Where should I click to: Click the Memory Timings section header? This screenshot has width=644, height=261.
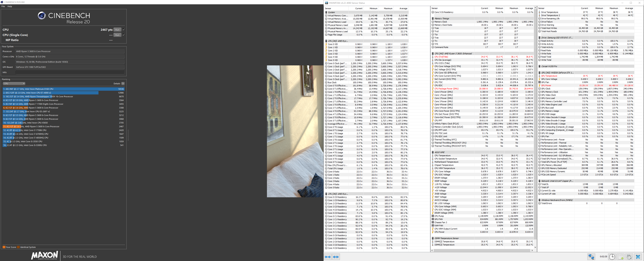coord(442,19)
